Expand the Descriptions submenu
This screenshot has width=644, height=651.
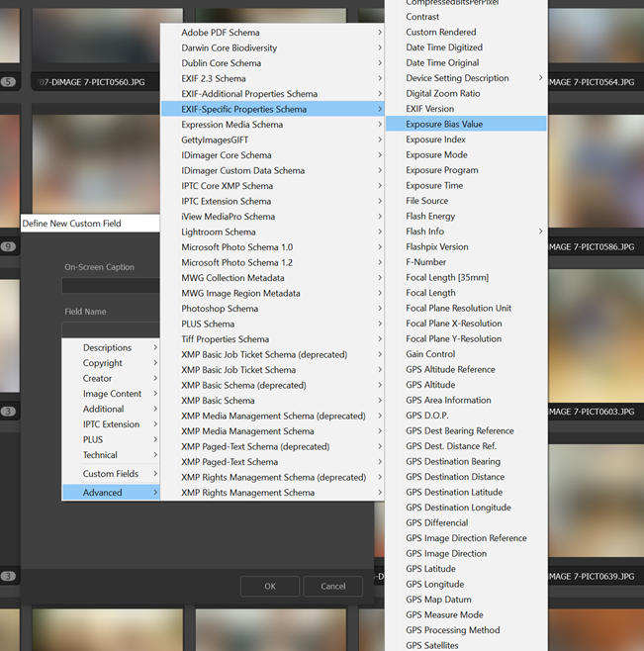(111, 347)
